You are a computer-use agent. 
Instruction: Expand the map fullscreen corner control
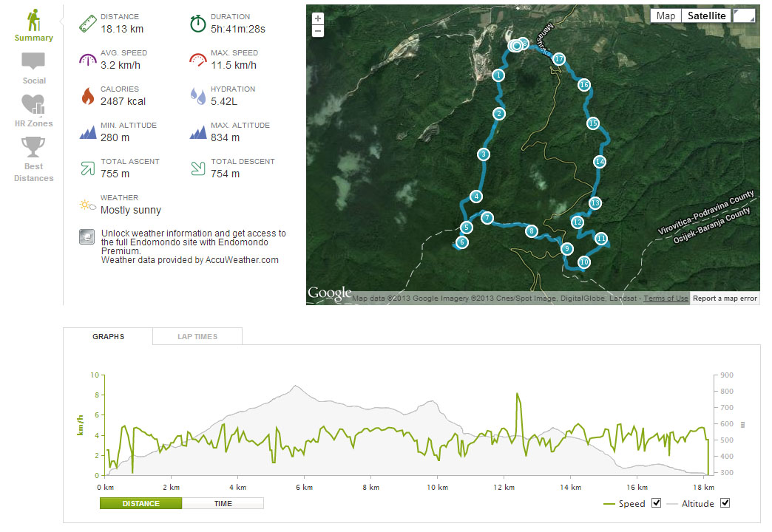(x=744, y=16)
